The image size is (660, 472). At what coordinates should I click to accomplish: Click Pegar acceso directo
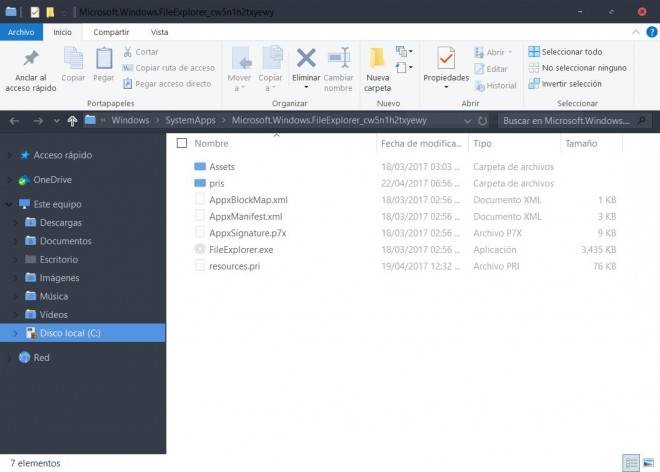167,84
